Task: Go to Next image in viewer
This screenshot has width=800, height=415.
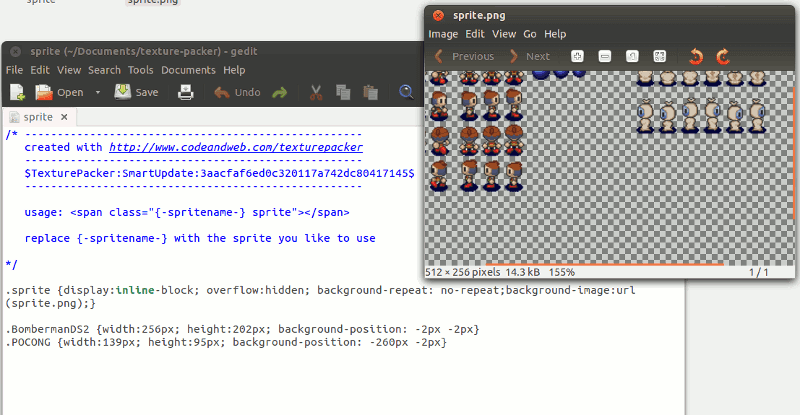Action: (x=529, y=56)
